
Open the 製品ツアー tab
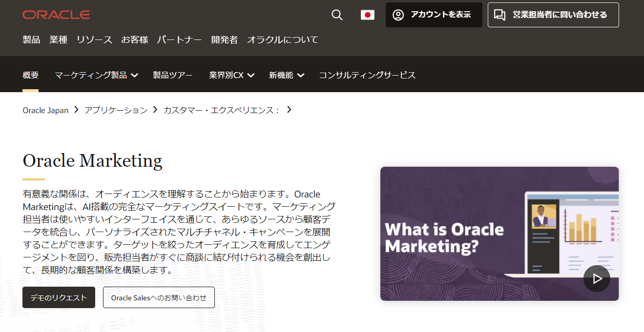click(x=172, y=75)
